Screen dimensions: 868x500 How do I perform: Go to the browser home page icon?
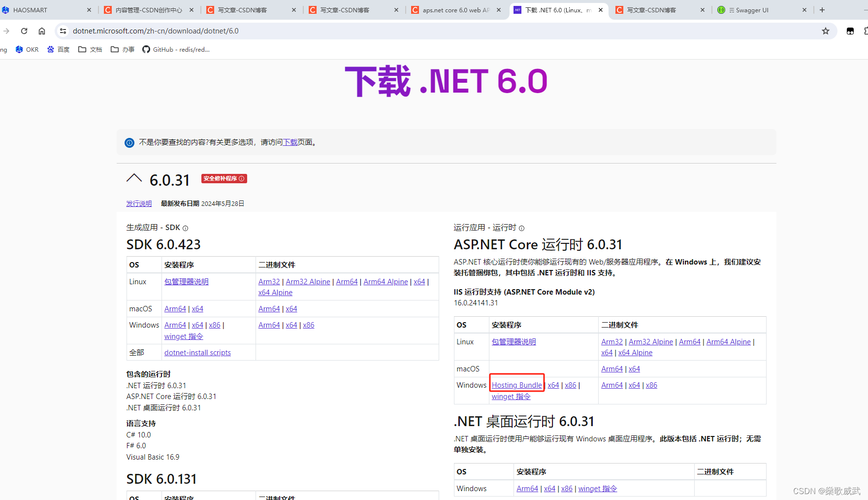pos(42,31)
